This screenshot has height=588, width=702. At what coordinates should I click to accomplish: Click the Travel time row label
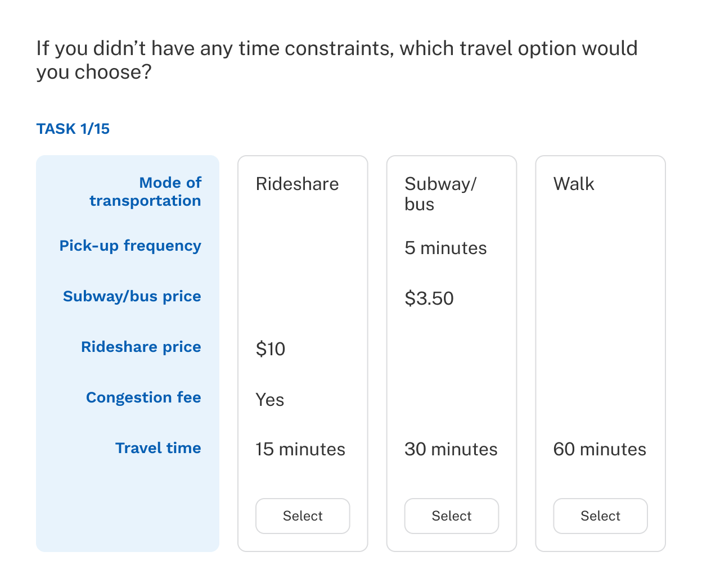(158, 448)
